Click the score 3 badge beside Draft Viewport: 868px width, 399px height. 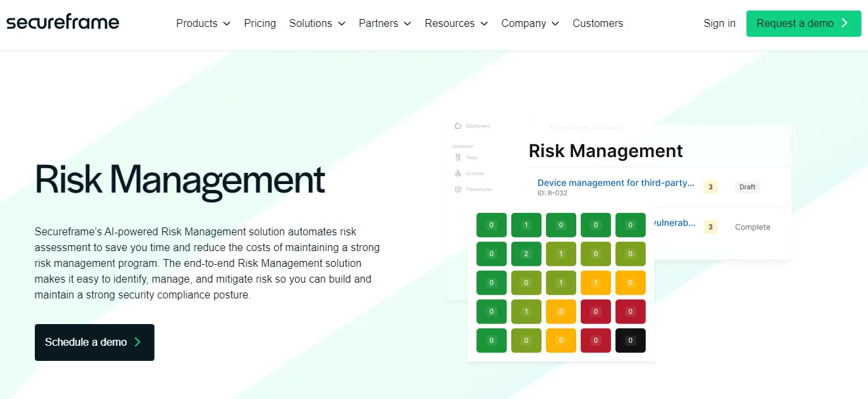click(x=710, y=187)
